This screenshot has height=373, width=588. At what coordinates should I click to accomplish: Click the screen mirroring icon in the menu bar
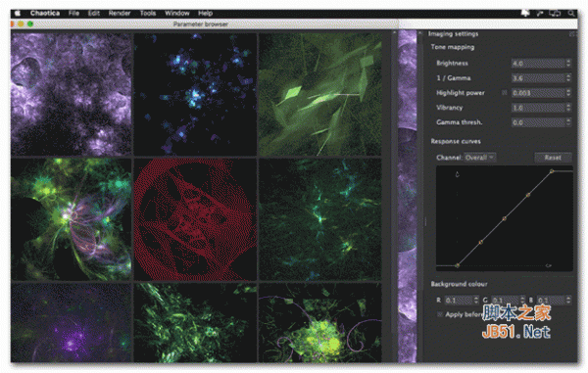(555, 13)
